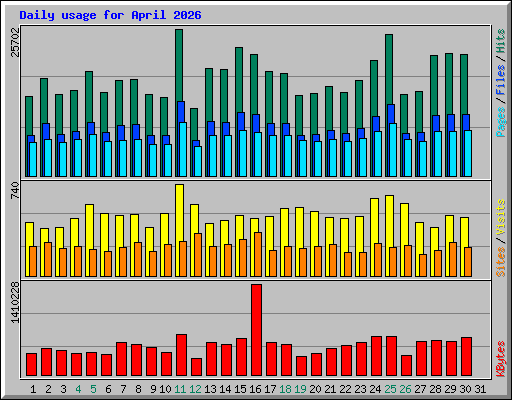512x400 pixels.
Task: Click green weekend day label 12
Action: coord(195,389)
